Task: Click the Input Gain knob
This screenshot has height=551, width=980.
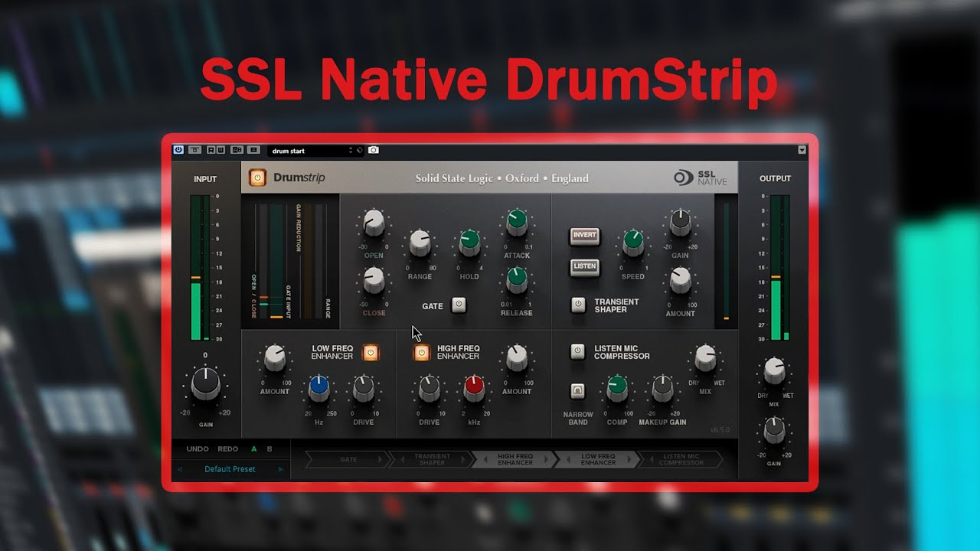Action: 205,384
